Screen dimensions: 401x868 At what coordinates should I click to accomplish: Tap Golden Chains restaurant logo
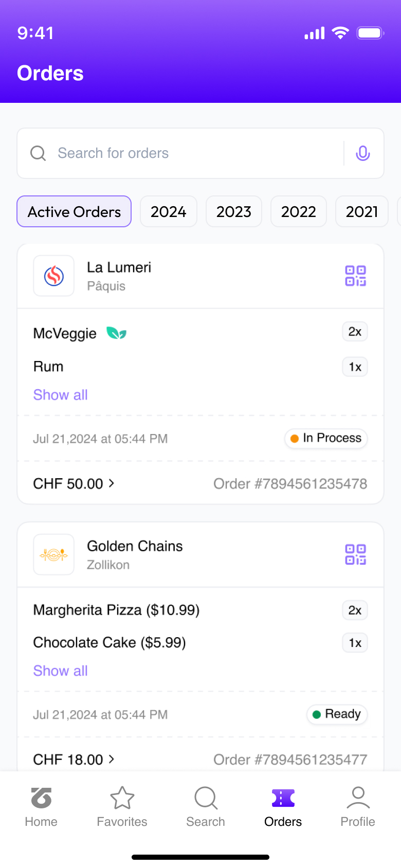click(54, 555)
